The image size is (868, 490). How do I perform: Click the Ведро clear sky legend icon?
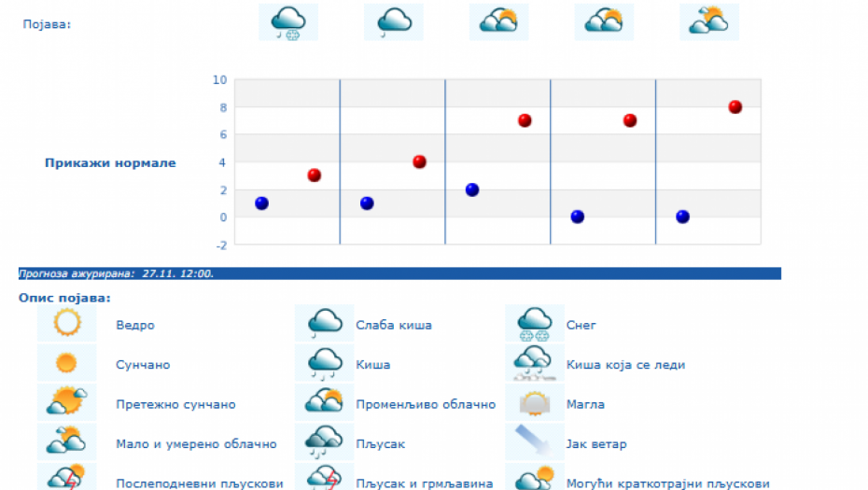pyautogui.click(x=67, y=324)
